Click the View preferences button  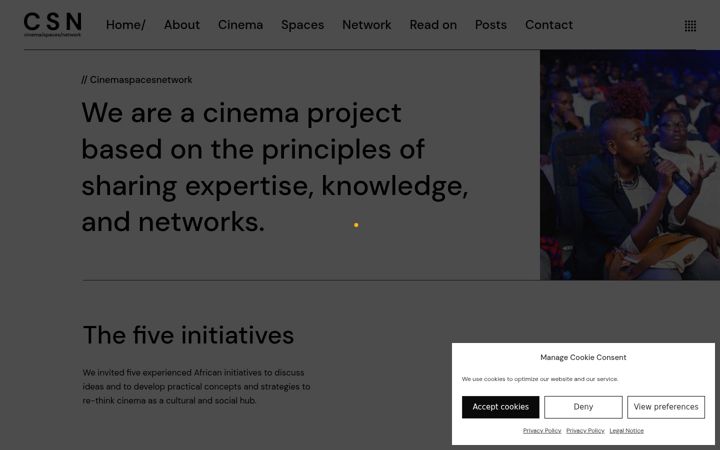[666, 407]
